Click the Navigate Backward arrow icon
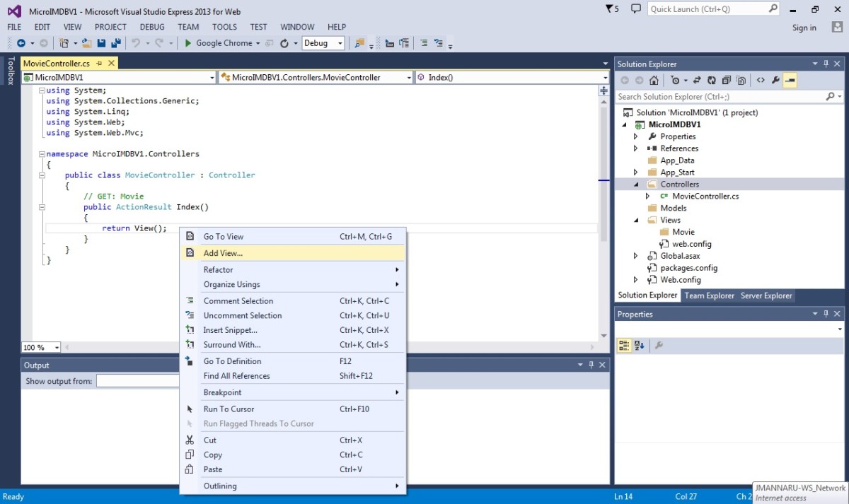The height and width of the screenshot is (504, 849). [21, 43]
